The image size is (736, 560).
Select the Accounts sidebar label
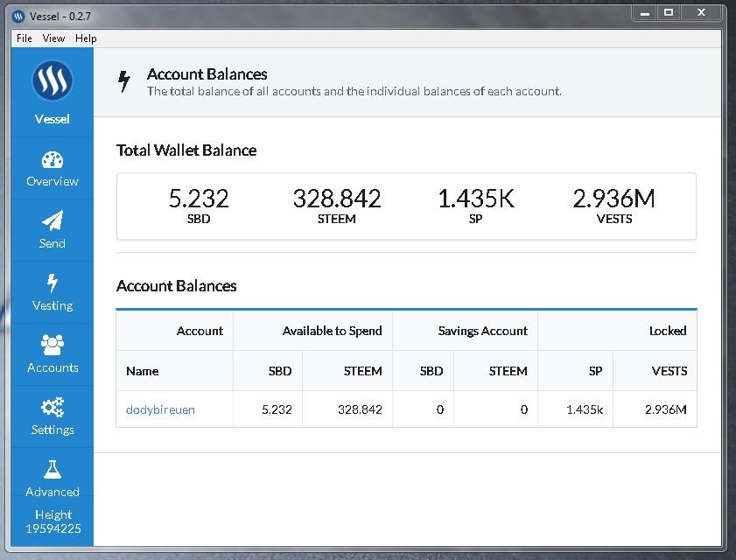[x=53, y=367]
